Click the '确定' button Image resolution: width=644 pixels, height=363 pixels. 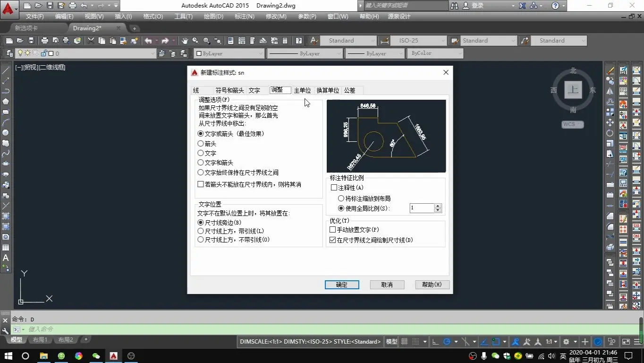pyautogui.click(x=342, y=285)
